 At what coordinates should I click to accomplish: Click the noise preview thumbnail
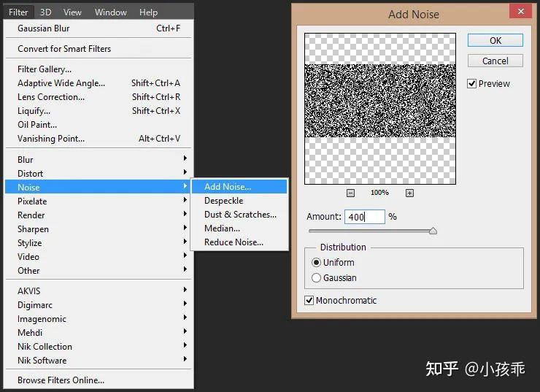(380, 109)
